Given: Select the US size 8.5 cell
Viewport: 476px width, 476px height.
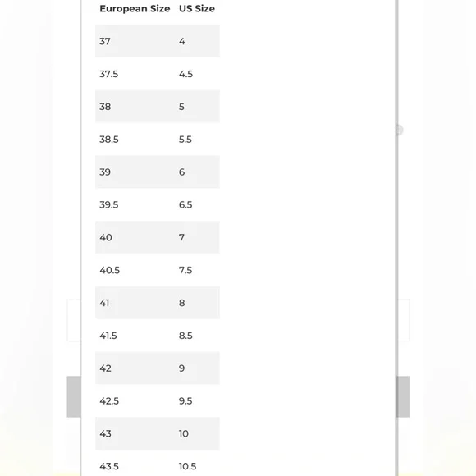Looking at the screenshot, I should 185,336.
